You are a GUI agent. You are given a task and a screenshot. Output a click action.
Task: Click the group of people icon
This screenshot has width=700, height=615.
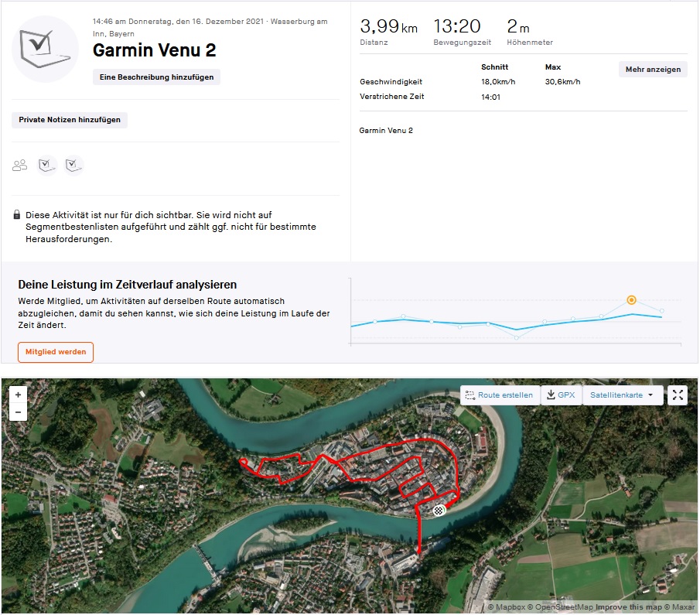[x=20, y=165]
